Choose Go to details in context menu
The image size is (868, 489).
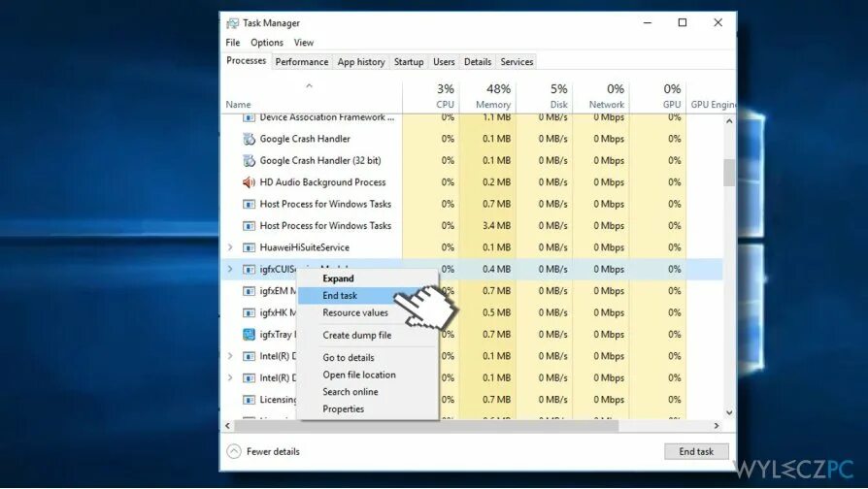pyautogui.click(x=368, y=357)
